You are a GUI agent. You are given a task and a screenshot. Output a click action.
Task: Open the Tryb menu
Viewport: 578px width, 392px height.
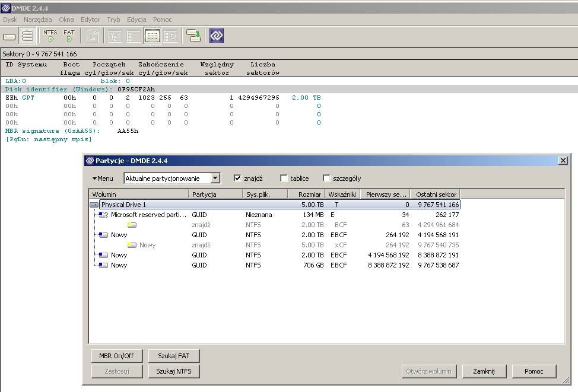(x=113, y=20)
